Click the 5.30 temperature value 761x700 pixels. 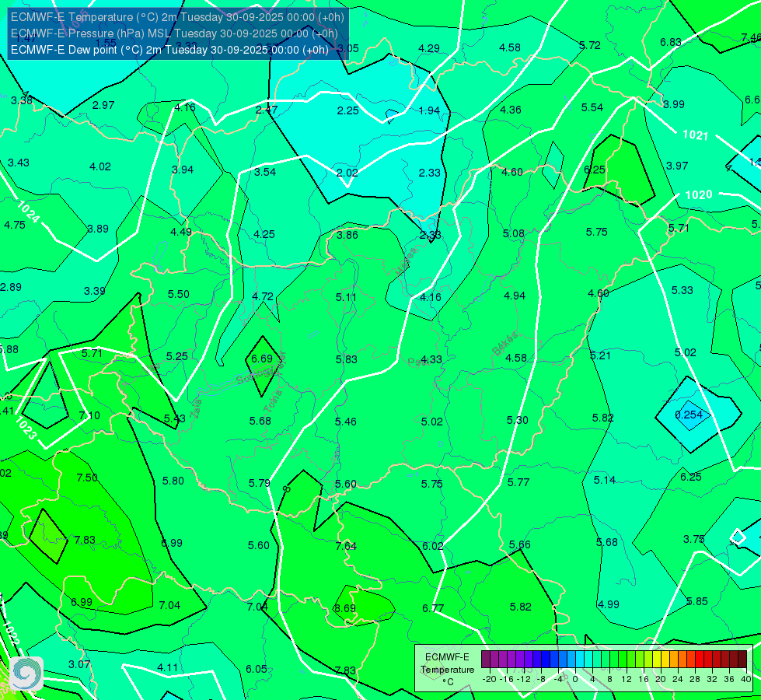pos(517,420)
